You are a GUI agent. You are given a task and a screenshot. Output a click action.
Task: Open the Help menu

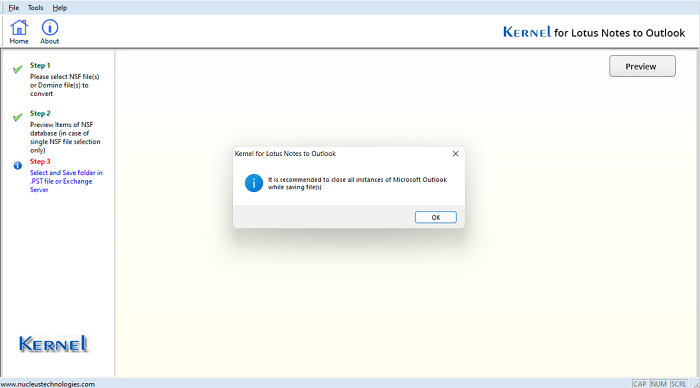click(x=59, y=8)
